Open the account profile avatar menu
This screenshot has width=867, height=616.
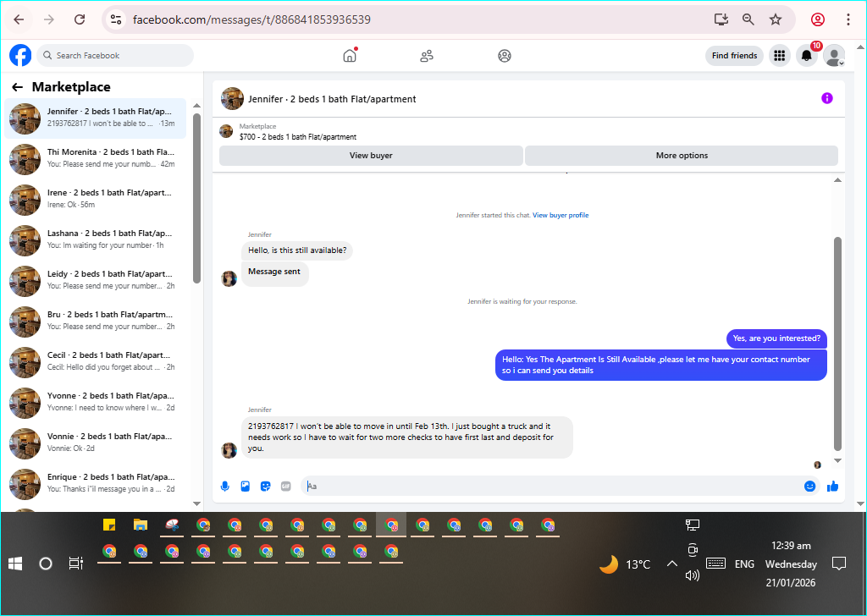click(x=834, y=55)
